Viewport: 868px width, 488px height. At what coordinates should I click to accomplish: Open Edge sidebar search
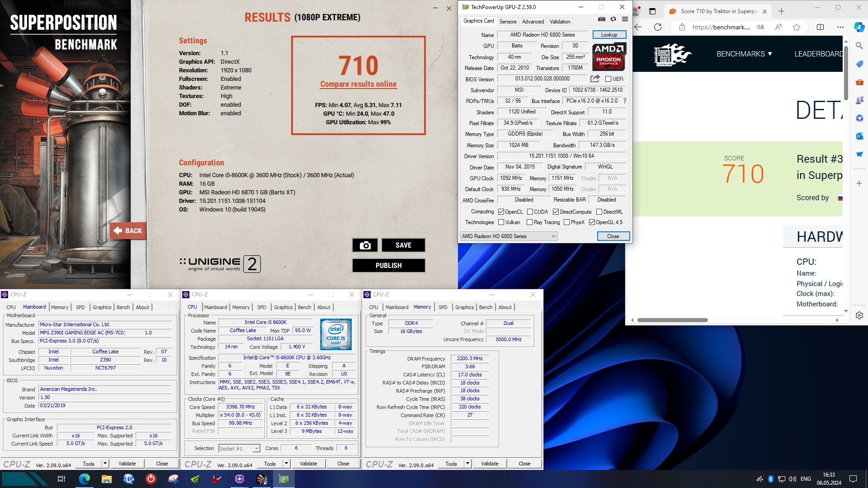point(859,46)
